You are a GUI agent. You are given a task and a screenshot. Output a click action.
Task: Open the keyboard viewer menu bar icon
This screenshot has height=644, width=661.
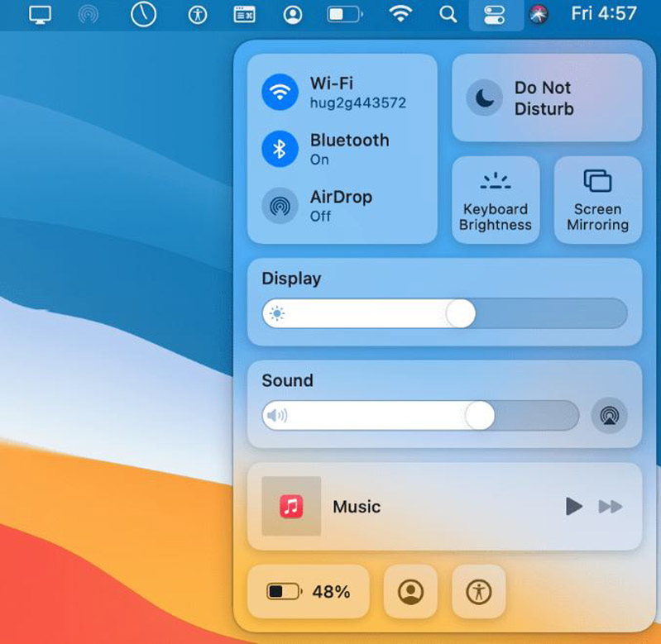tap(245, 15)
